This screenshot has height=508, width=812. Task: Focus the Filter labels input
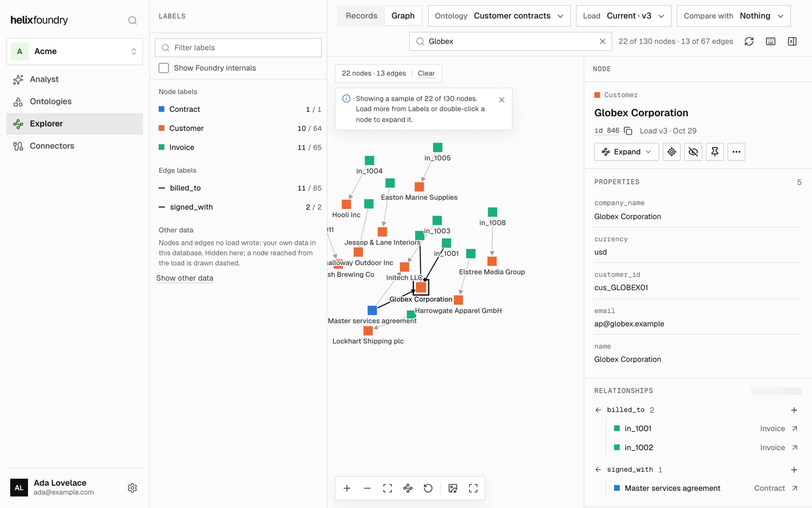tap(238, 48)
